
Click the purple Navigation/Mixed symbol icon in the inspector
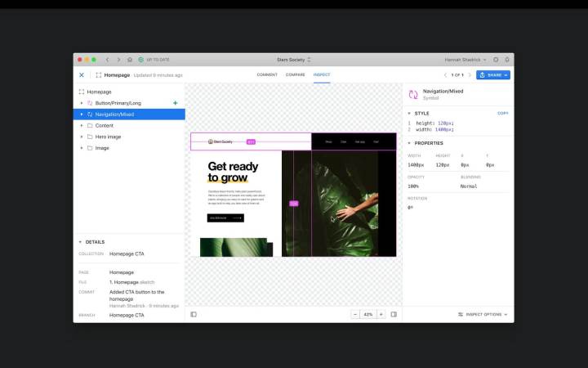click(x=413, y=95)
